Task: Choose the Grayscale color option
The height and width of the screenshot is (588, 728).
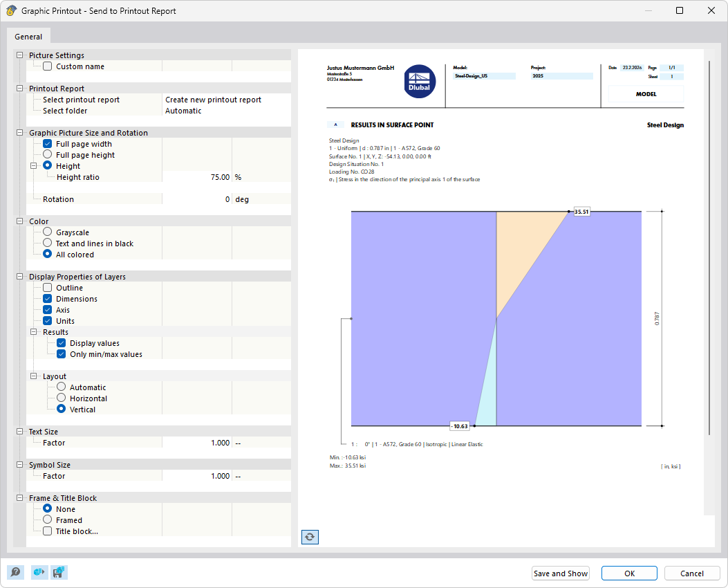Action: click(x=47, y=232)
